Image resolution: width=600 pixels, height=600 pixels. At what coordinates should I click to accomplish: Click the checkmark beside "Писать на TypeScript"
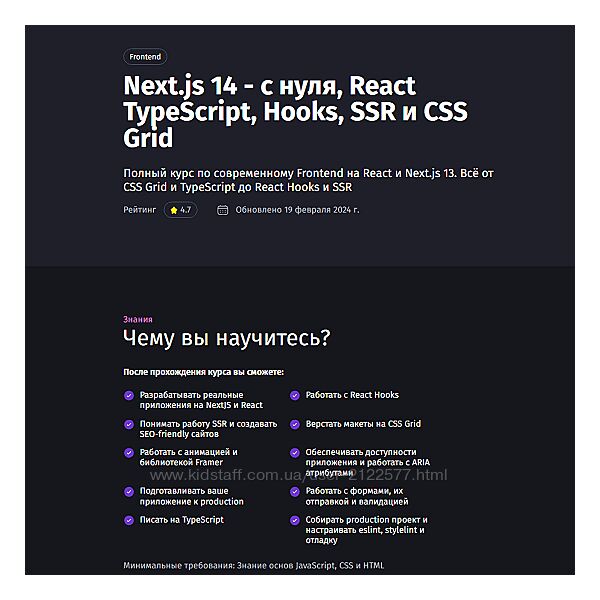(x=128, y=520)
